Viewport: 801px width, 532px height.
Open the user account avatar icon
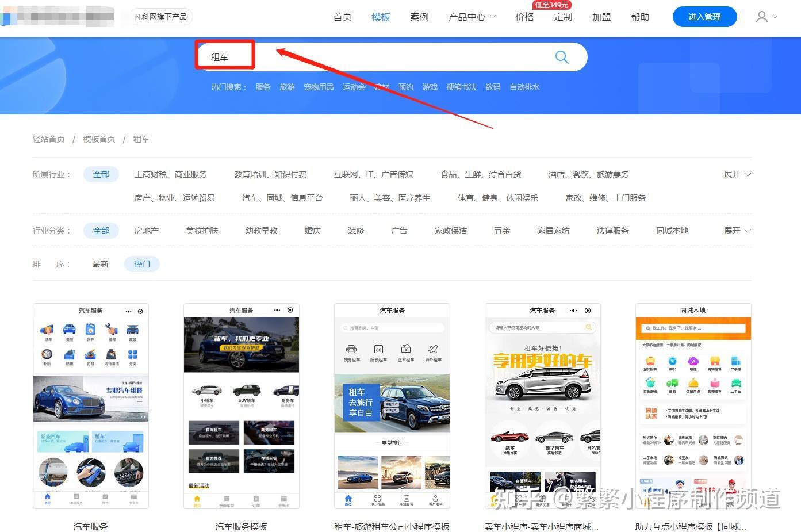click(x=761, y=17)
